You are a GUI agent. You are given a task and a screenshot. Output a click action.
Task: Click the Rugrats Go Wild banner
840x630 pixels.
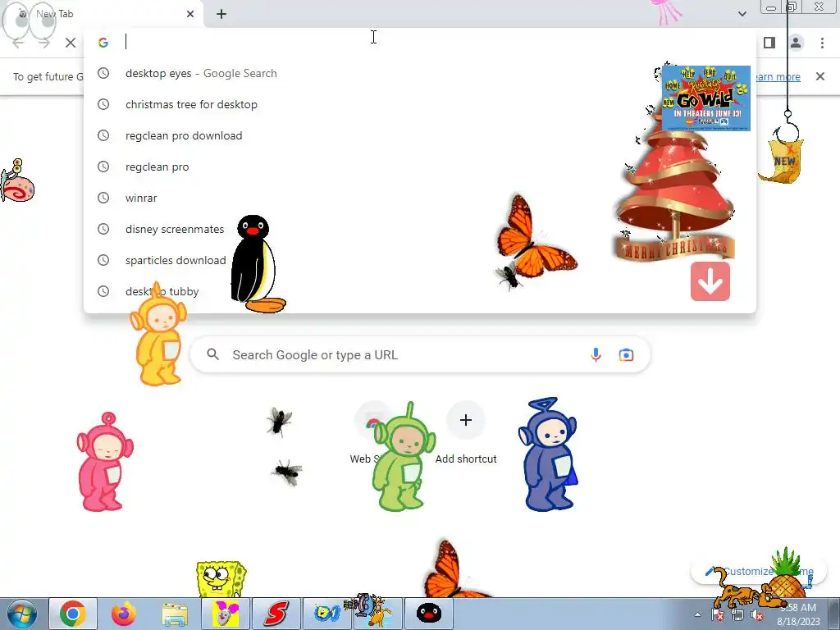pyautogui.click(x=706, y=98)
